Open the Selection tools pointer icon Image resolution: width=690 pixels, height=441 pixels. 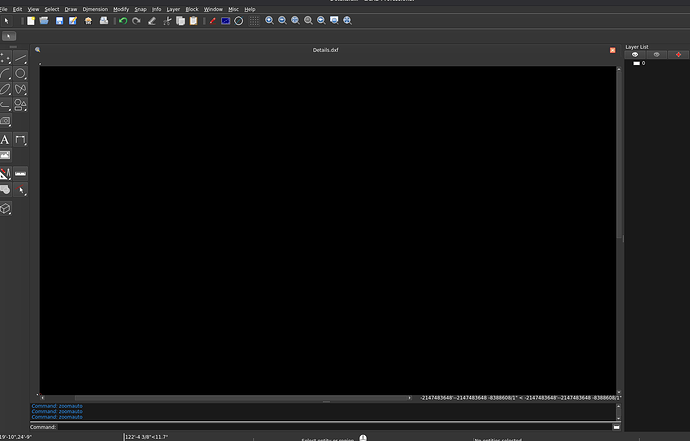pyautogui.click(x=20, y=190)
